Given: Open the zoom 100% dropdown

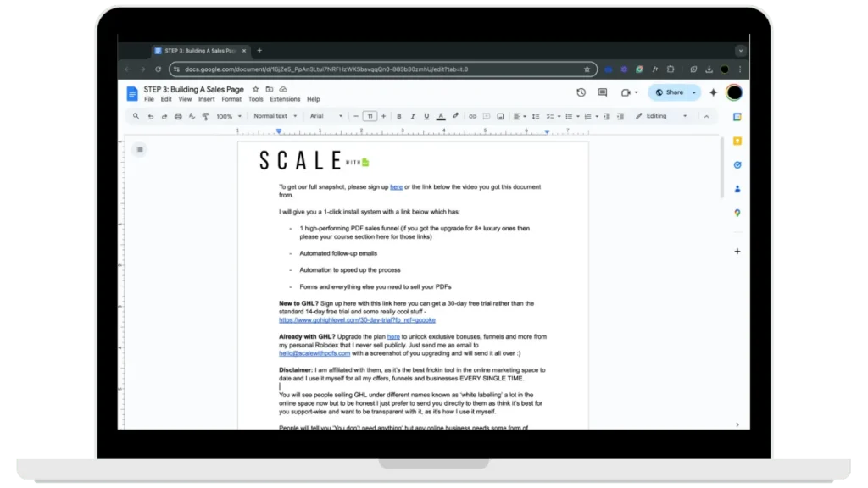Looking at the screenshot, I should (229, 116).
